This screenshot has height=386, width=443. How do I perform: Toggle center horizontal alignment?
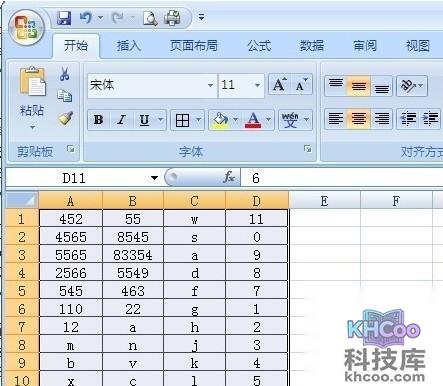click(x=359, y=118)
